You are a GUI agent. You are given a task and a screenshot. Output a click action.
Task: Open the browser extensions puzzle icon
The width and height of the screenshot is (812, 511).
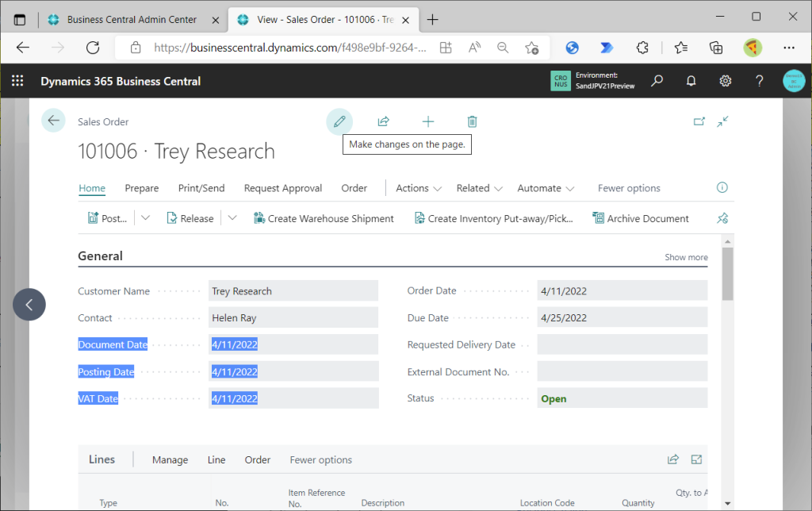tap(642, 48)
